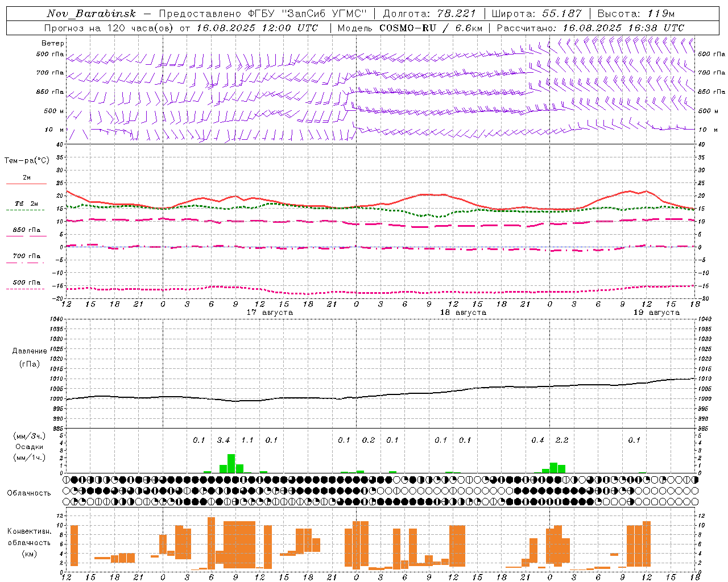Click the 17 августа date label
This screenshot has height=582, width=728.
[270, 313]
